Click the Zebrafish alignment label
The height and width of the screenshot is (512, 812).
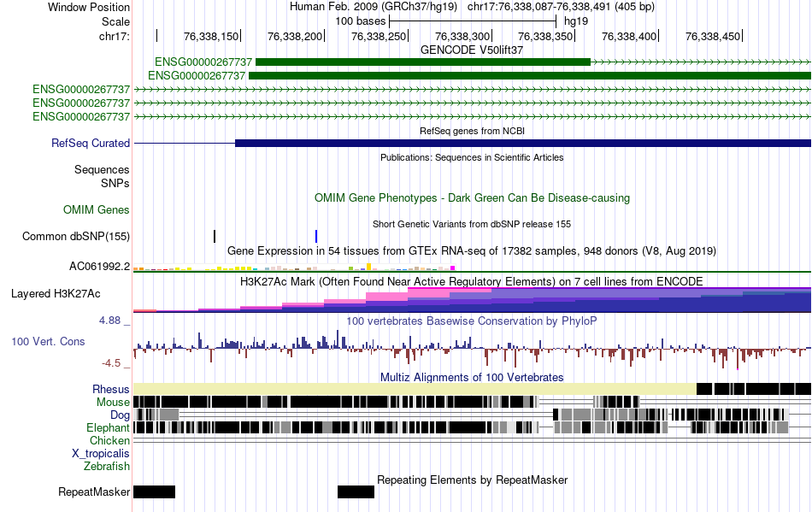(x=107, y=467)
